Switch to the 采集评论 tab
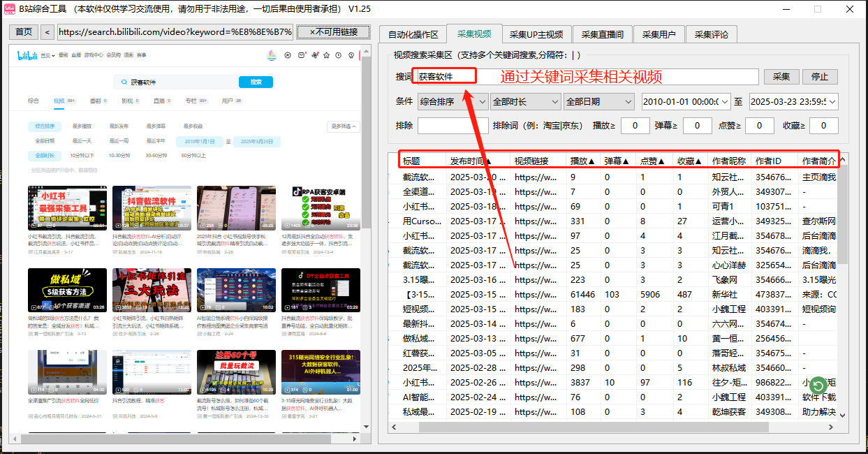 click(x=712, y=33)
